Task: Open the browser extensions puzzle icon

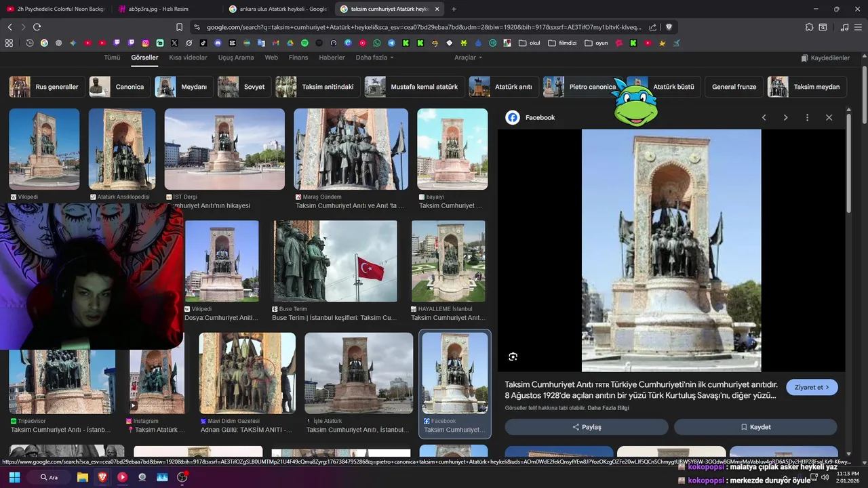Action: pyautogui.click(x=809, y=27)
